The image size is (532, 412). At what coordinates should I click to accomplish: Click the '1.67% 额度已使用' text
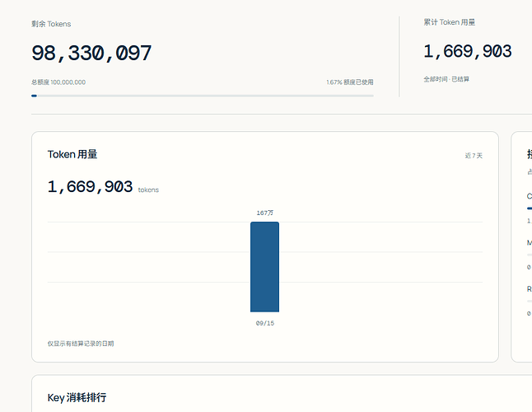point(350,82)
